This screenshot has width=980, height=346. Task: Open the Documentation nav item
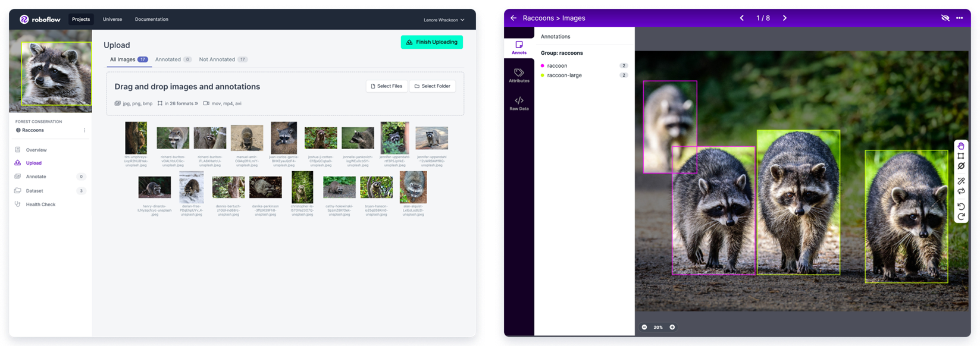(152, 19)
